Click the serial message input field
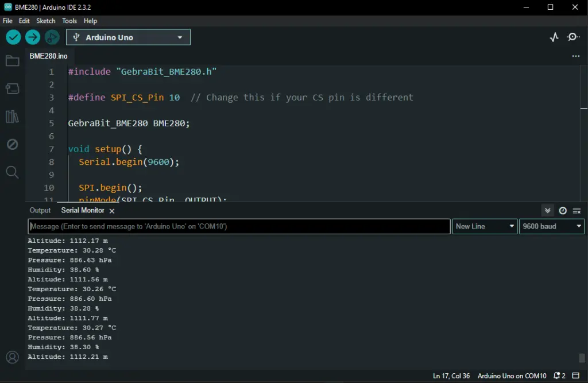Screen dimensions: 588x383 [239, 226]
